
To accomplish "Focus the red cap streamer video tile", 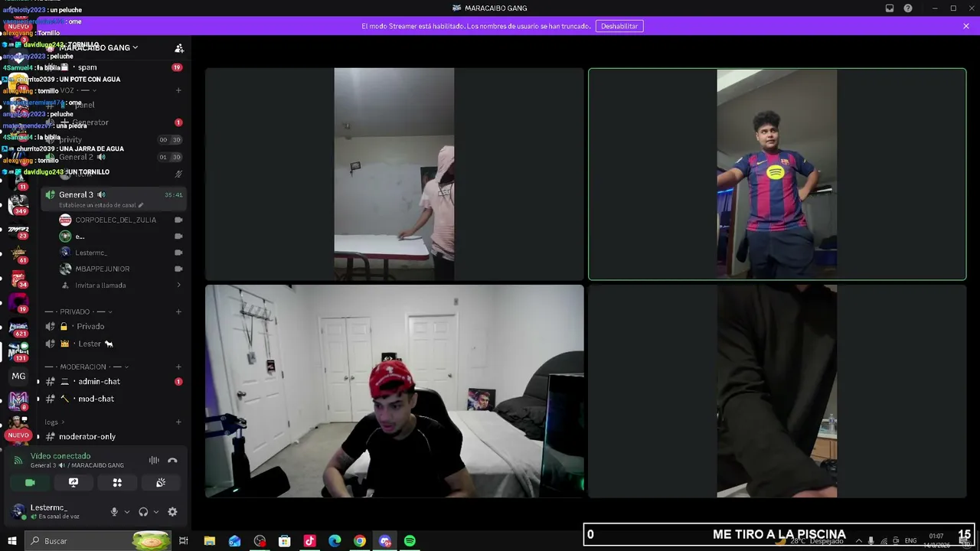I will pos(394,391).
